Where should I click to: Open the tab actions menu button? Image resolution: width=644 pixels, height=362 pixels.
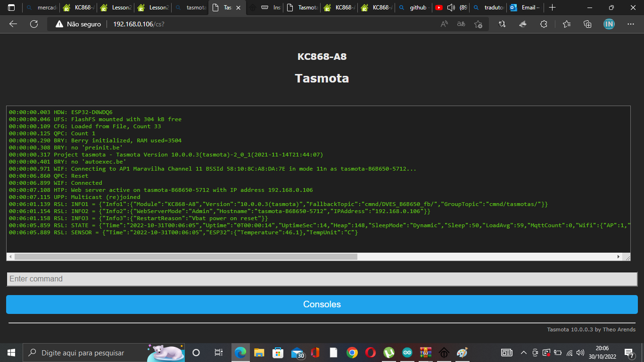[11, 8]
